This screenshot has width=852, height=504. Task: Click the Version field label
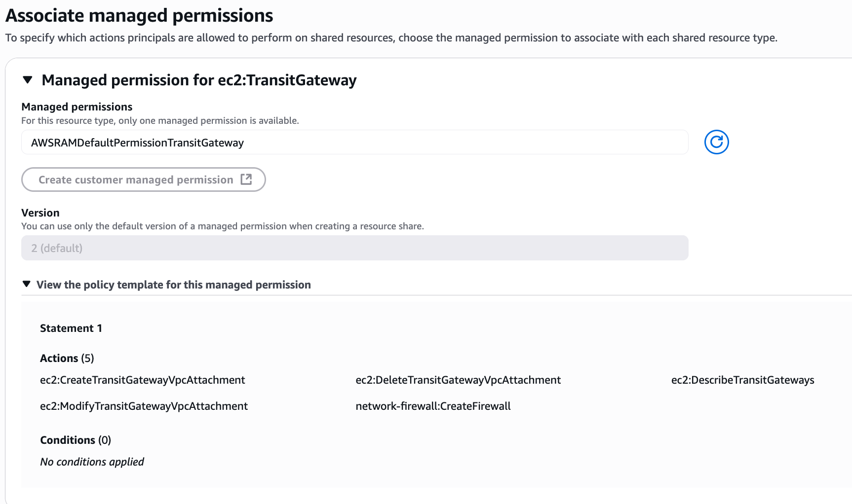[x=40, y=213]
